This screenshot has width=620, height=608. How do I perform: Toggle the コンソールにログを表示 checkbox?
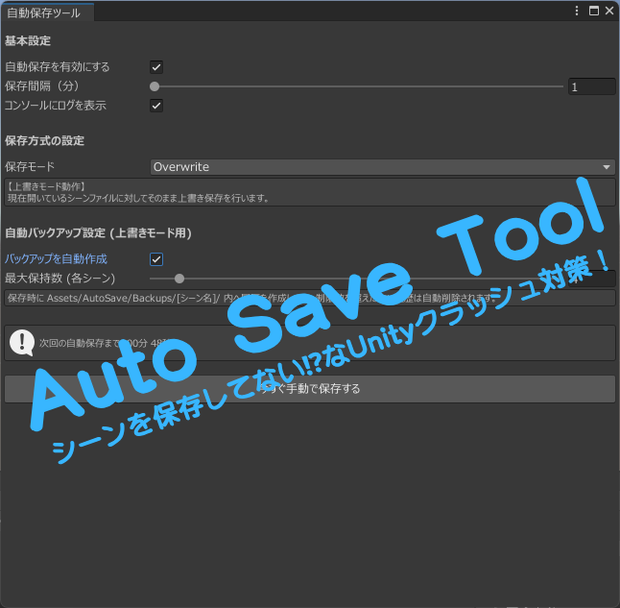[x=156, y=106]
